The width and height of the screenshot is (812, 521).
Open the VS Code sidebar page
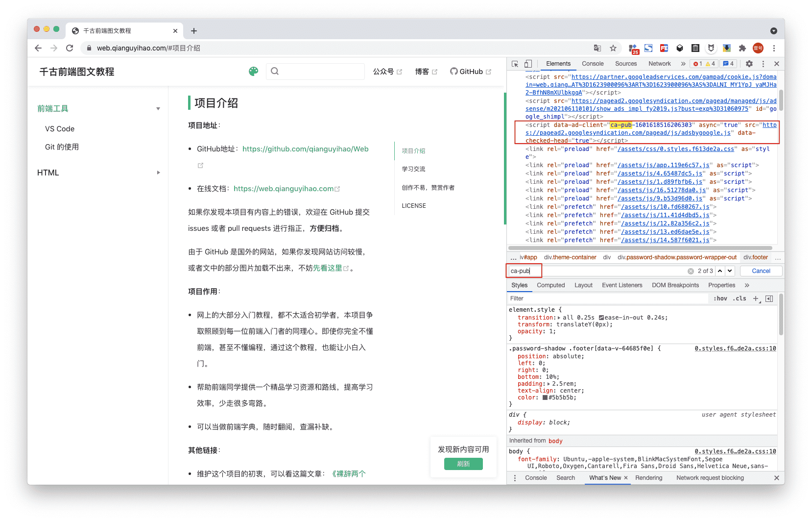pos(60,129)
